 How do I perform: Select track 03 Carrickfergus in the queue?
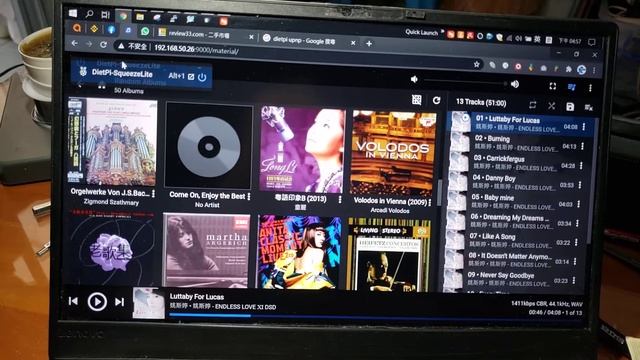[x=517, y=162]
